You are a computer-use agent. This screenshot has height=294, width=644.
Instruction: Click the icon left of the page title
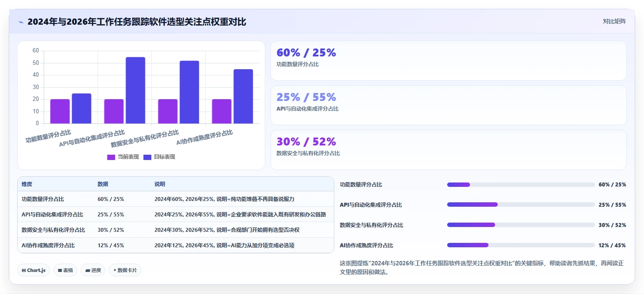coord(21,22)
